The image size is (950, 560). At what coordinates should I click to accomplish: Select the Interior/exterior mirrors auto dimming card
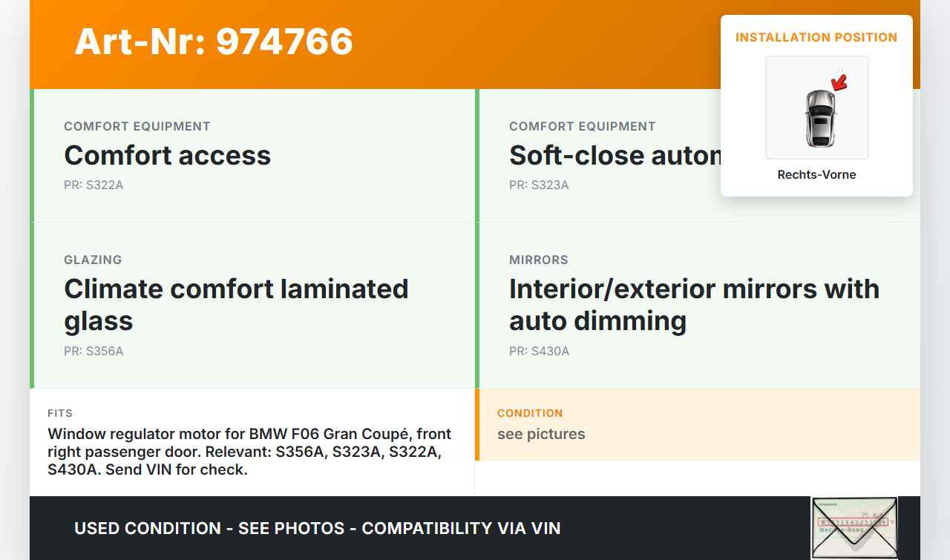click(694, 305)
